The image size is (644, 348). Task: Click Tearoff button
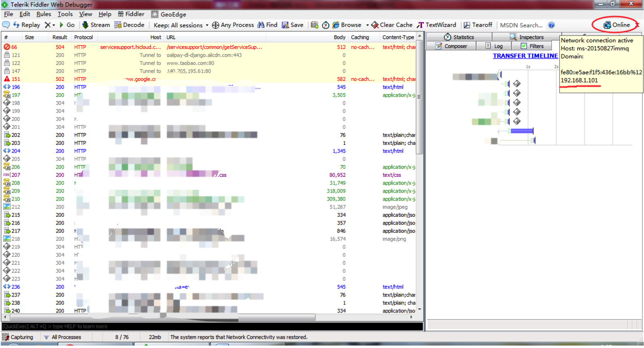(478, 25)
